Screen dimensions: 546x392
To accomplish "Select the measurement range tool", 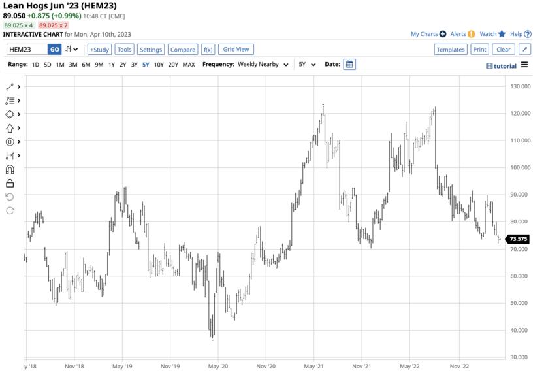I will pos(10,155).
